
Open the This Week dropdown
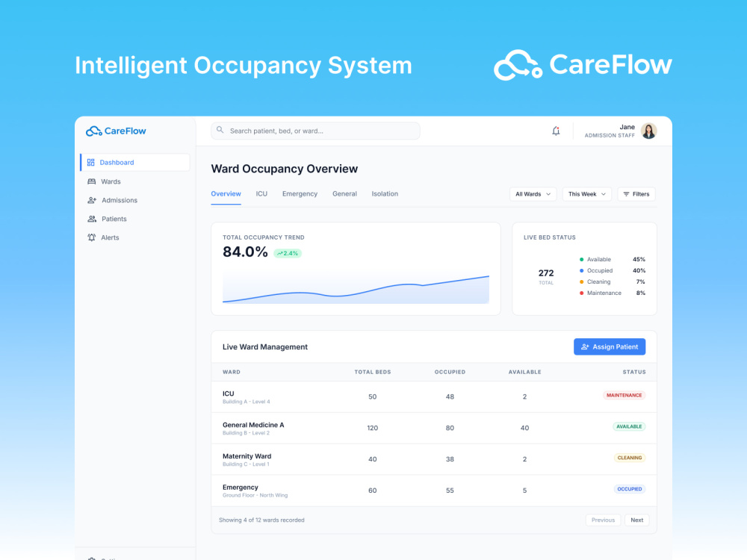pos(587,194)
